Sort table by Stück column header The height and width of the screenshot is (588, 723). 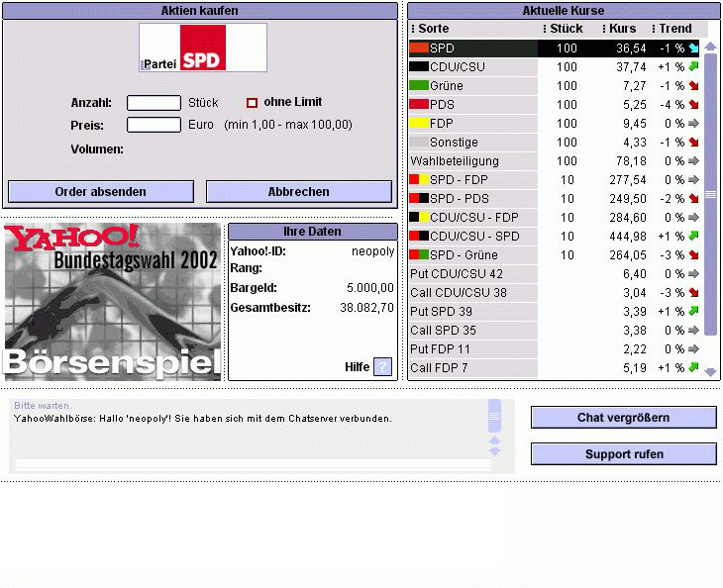(563, 28)
